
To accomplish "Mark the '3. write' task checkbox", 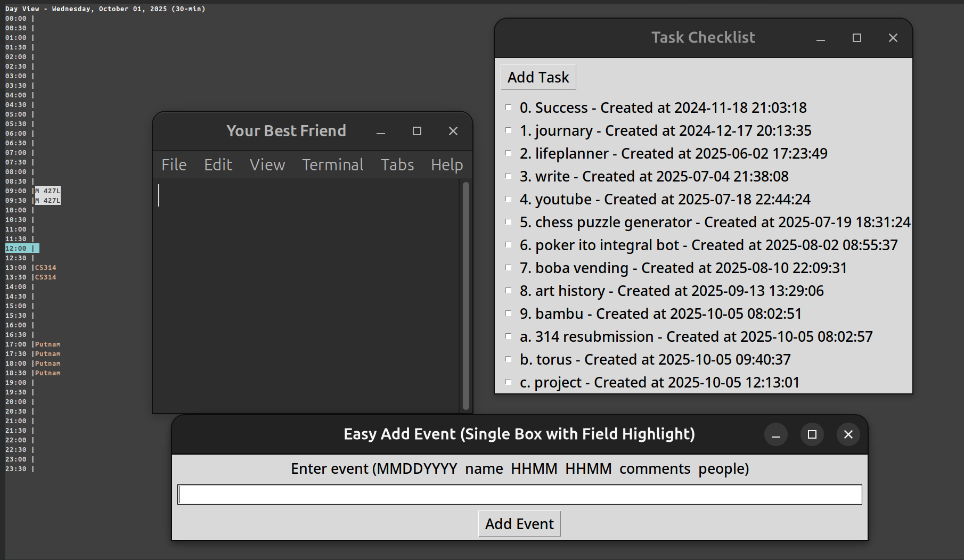I will [x=509, y=176].
